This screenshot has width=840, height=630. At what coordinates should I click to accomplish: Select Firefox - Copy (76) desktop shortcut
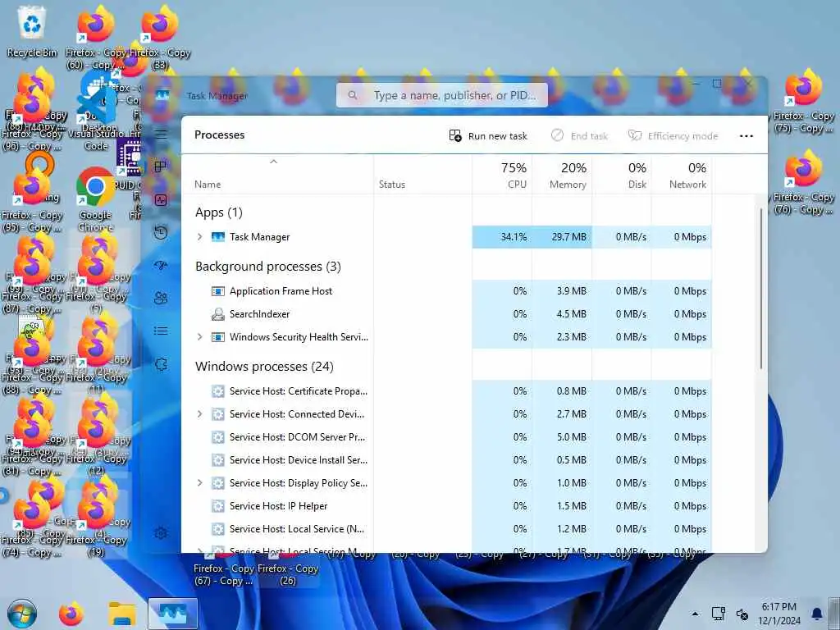(803, 184)
